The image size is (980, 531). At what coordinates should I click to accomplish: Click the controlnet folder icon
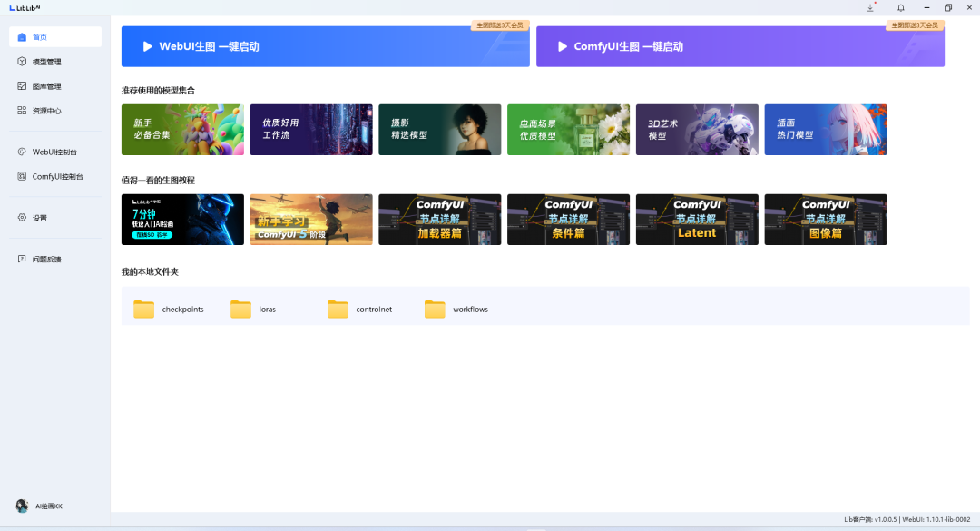(x=338, y=309)
